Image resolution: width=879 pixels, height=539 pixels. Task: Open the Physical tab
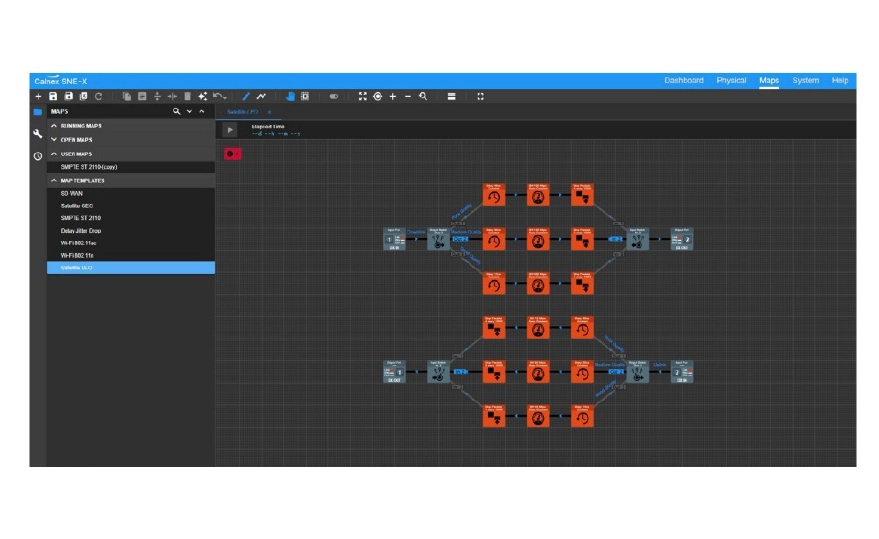731,80
